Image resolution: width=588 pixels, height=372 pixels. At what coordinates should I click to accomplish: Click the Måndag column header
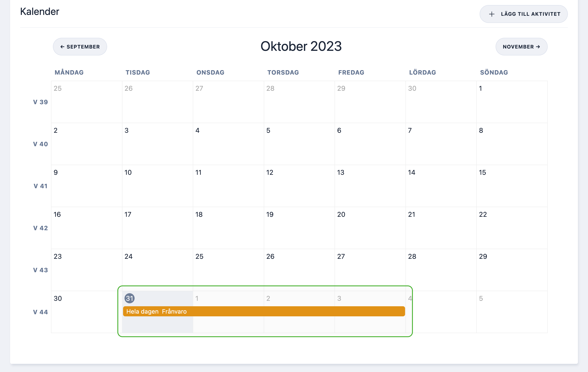[69, 72]
